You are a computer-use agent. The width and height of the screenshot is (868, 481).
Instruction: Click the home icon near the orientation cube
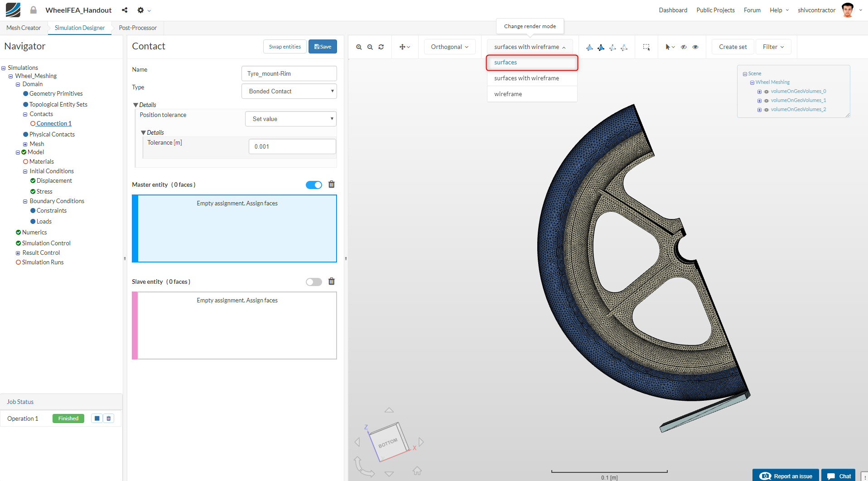(x=417, y=471)
